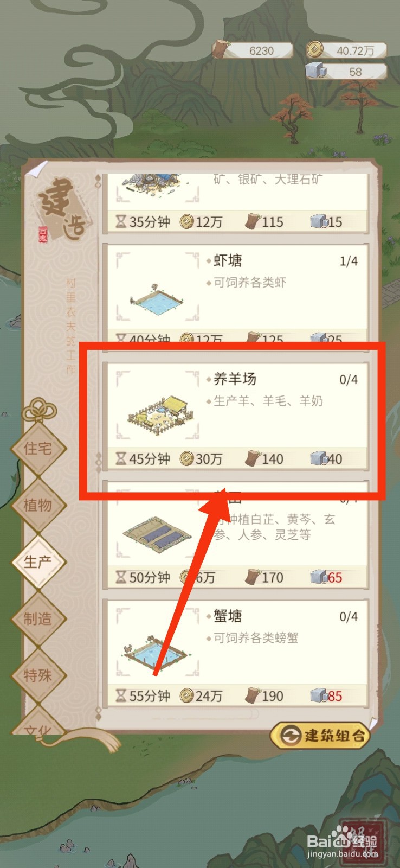Open the 制造 category tab
The height and width of the screenshot is (868, 400).
(x=37, y=618)
